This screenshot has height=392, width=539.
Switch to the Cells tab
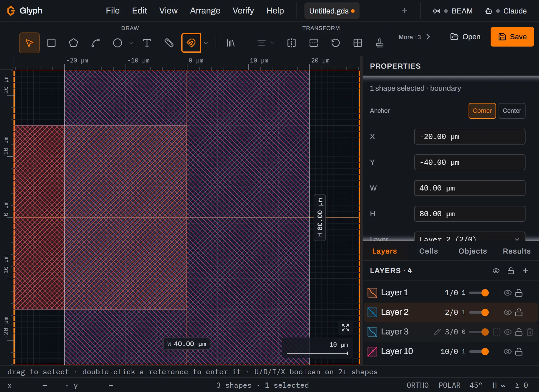(x=428, y=251)
